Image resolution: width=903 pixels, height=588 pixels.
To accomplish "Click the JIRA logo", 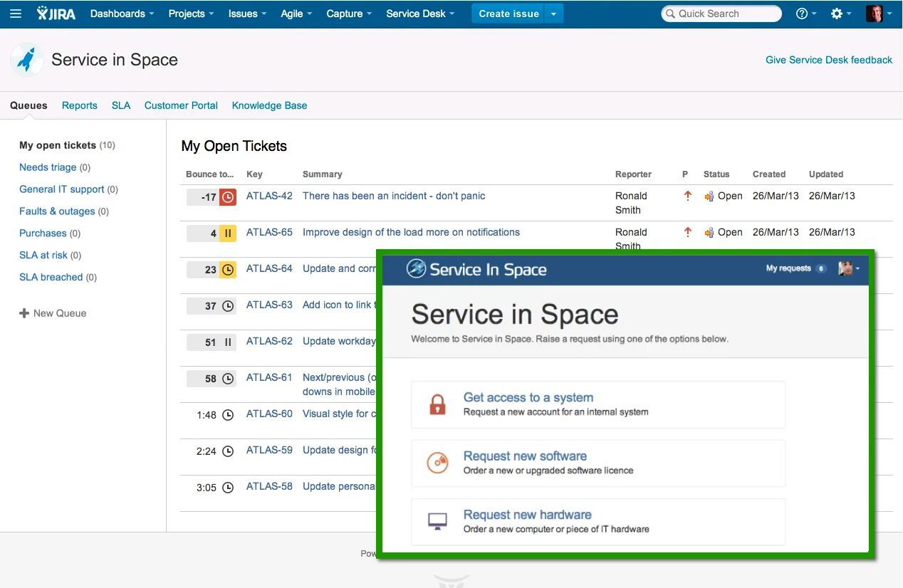I will pyautogui.click(x=56, y=14).
